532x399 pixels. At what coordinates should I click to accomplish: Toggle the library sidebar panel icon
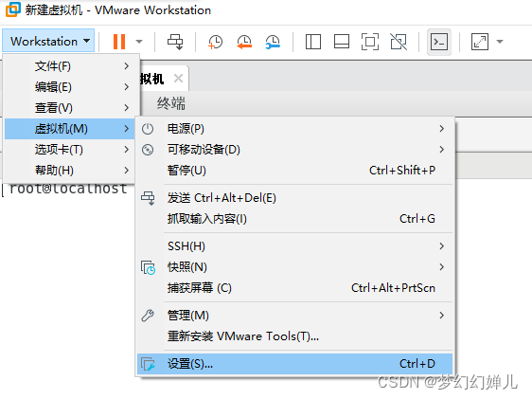pyautogui.click(x=312, y=42)
